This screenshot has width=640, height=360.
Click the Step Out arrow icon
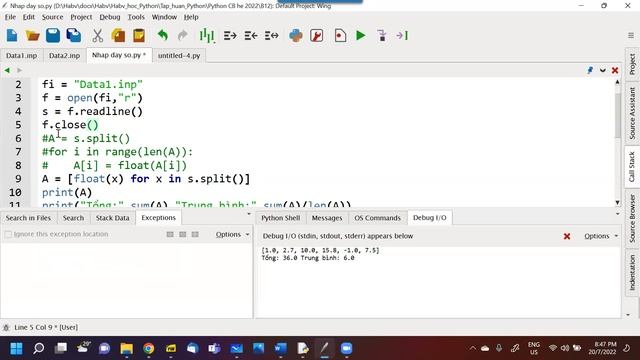402,36
